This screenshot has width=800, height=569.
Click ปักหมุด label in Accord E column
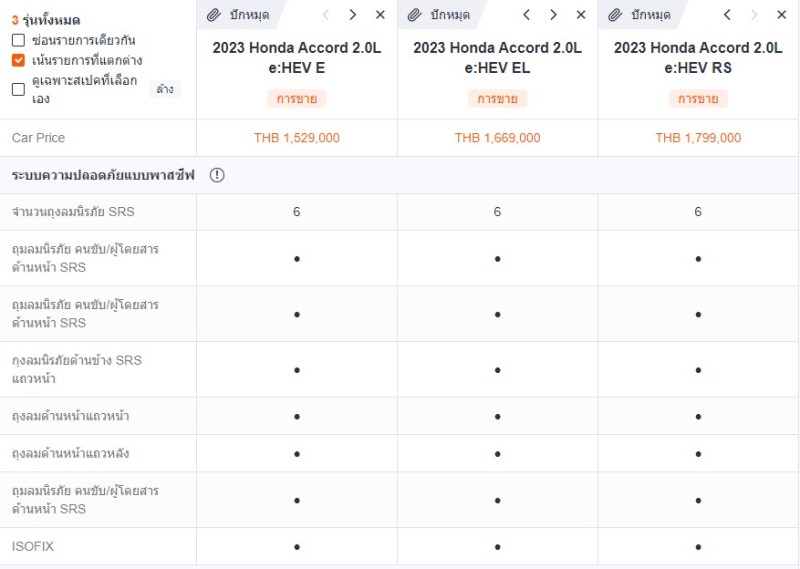pos(249,15)
